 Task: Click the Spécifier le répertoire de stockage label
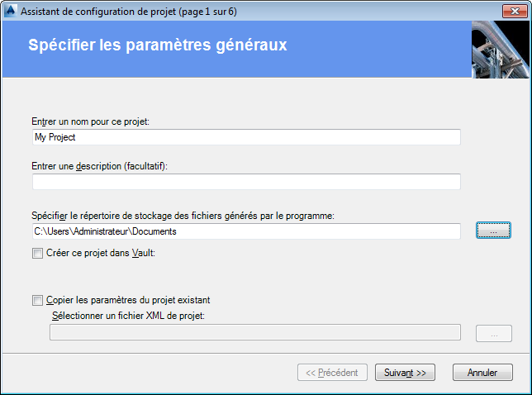182,216
